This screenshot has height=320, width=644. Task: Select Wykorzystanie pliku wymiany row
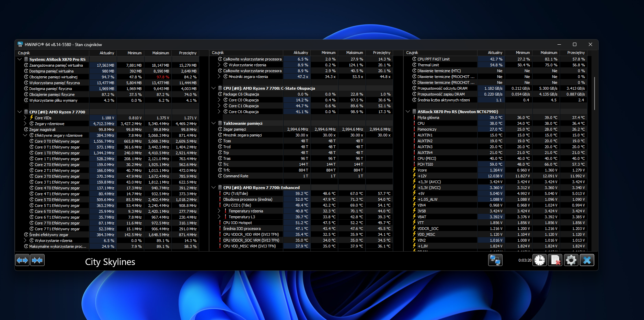(107, 100)
